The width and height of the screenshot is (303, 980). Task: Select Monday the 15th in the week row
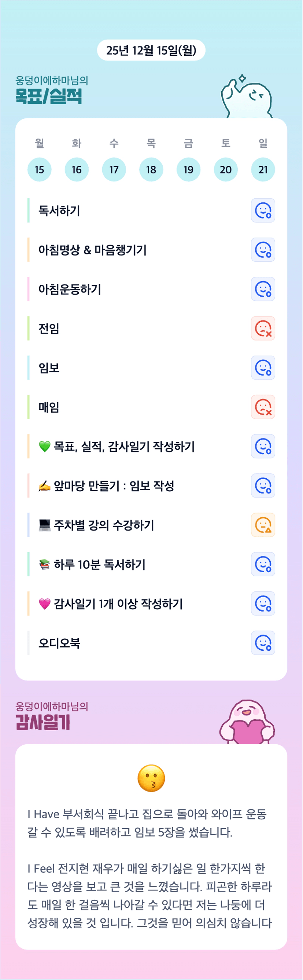coord(40,170)
